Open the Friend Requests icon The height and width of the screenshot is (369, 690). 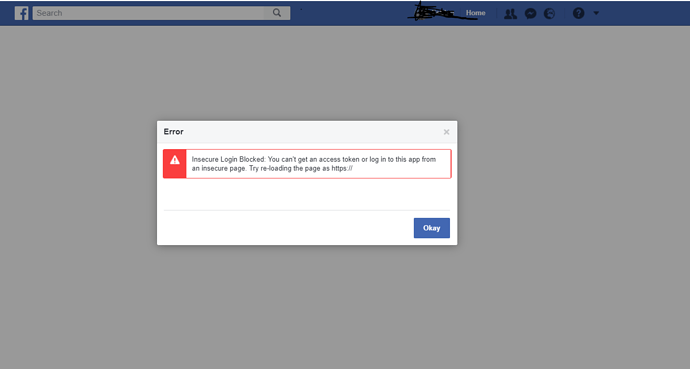point(510,14)
